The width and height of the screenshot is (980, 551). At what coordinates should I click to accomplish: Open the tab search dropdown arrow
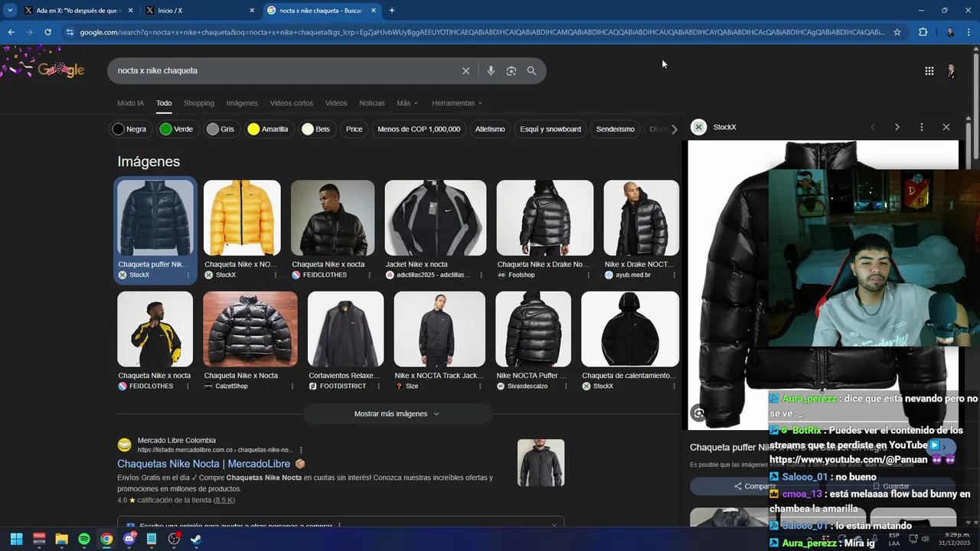pos(10,10)
